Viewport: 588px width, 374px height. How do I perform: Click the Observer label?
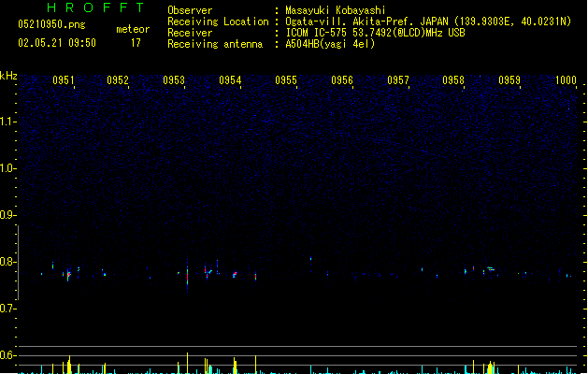tap(190, 10)
